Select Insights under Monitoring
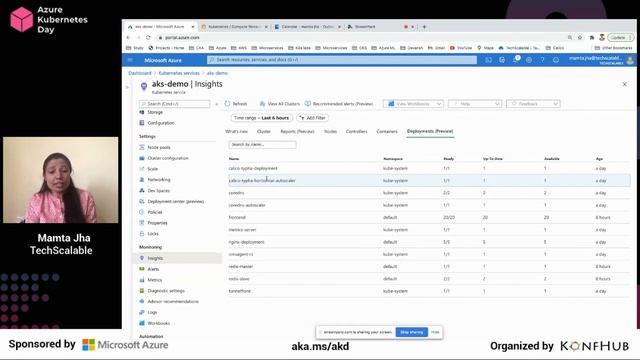Image resolution: width=640 pixels, height=360 pixels. (177, 258)
